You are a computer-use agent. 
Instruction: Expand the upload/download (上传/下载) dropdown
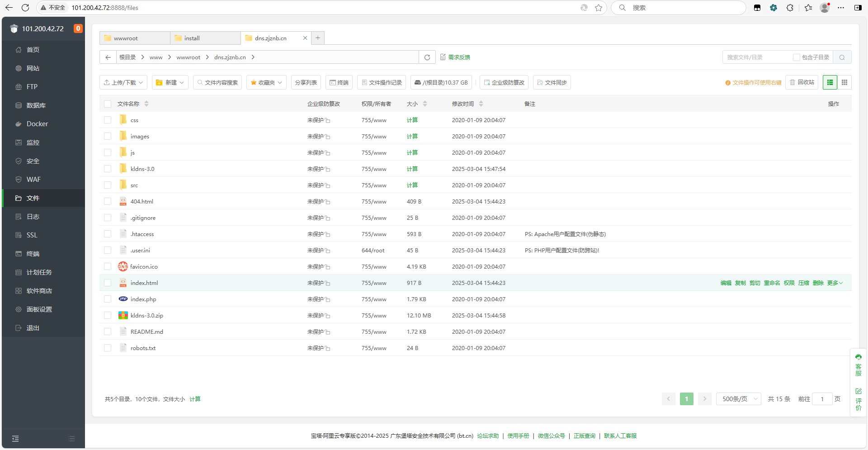[x=123, y=82]
